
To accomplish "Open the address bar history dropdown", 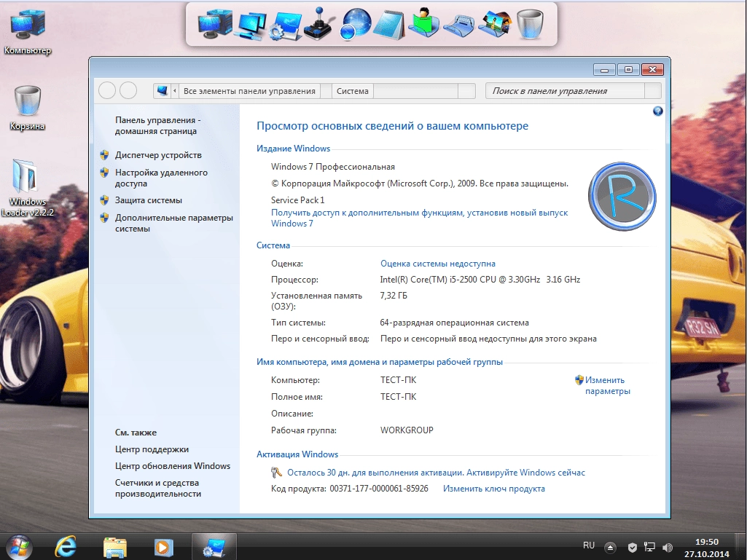I will point(466,91).
